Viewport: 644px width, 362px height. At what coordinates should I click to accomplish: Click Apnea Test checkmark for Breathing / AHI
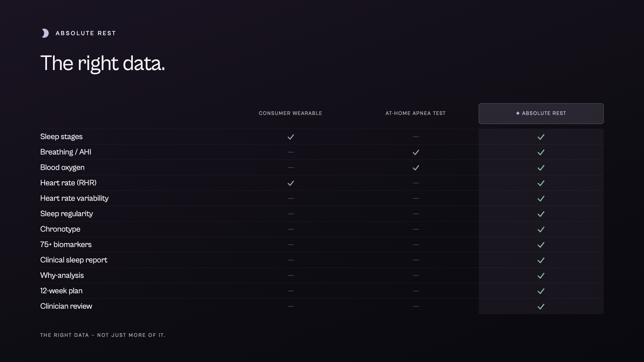(x=416, y=152)
